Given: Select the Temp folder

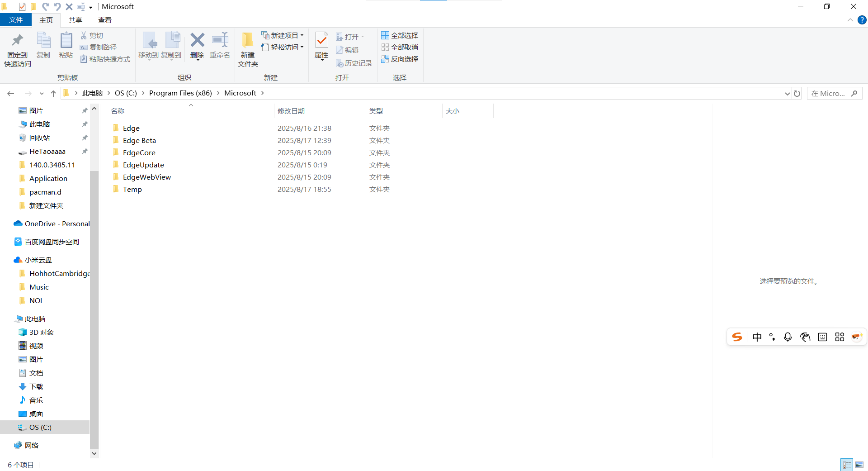Looking at the screenshot, I should 132,190.
